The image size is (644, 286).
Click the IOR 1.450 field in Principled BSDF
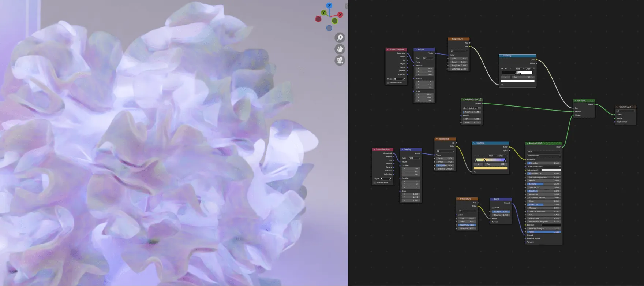tap(544, 215)
